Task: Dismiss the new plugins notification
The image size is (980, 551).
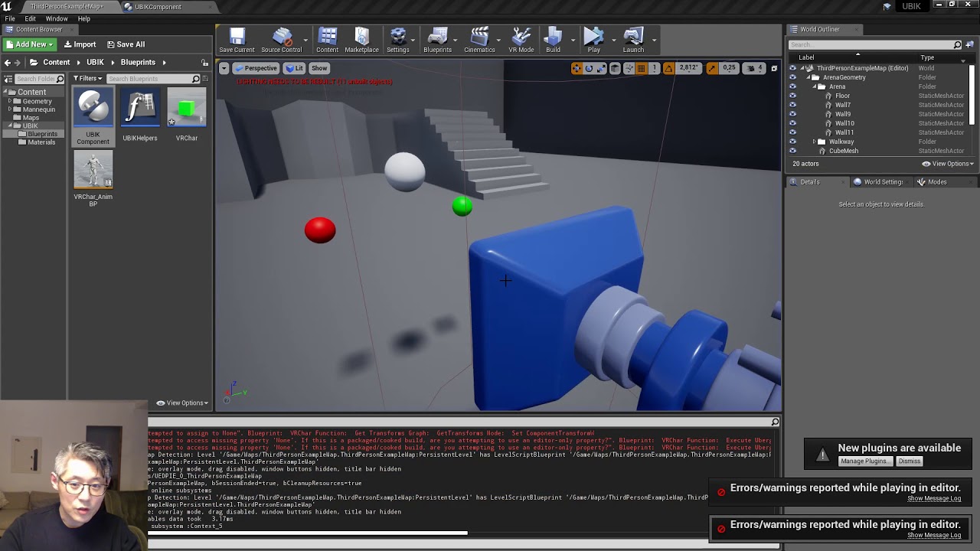Action: coord(910,461)
